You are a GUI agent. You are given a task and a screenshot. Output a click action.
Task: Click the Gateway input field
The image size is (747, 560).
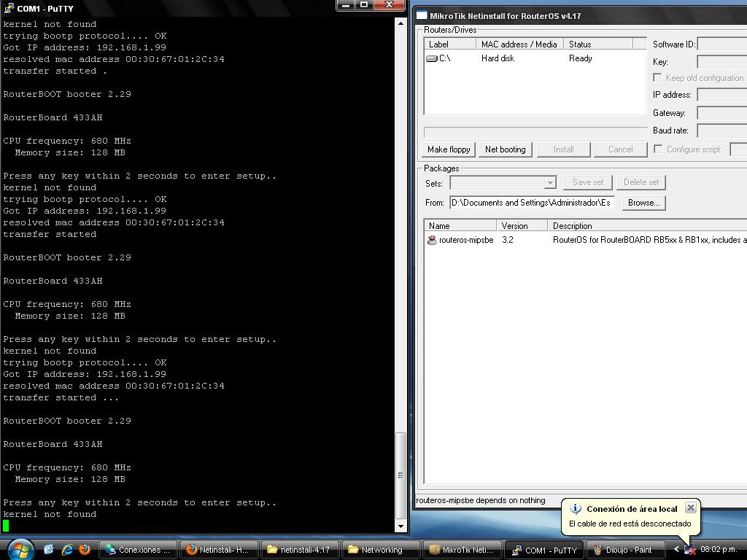(x=721, y=113)
